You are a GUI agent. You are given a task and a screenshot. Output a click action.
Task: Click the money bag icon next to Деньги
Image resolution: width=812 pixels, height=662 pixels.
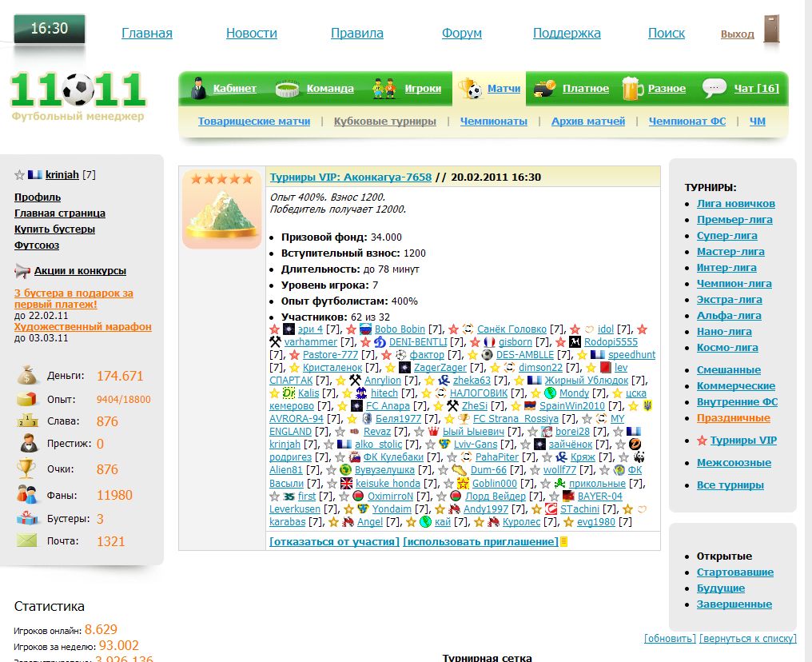click(27, 375)
